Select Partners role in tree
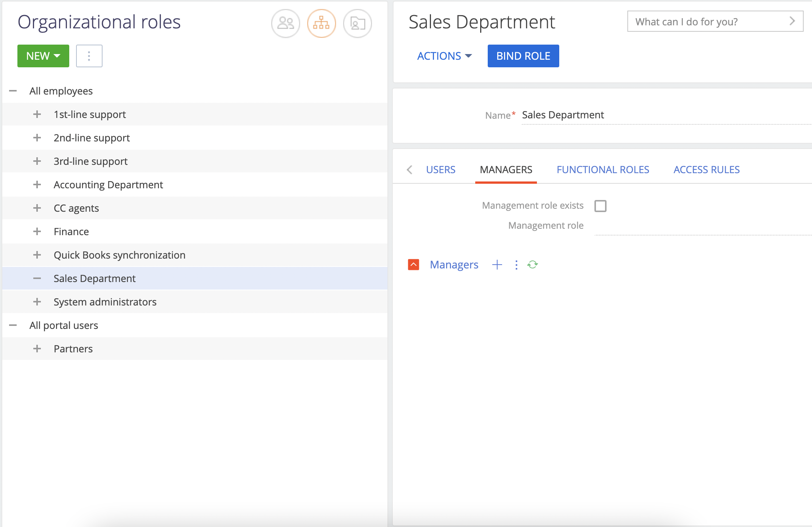 pos(73,349)
